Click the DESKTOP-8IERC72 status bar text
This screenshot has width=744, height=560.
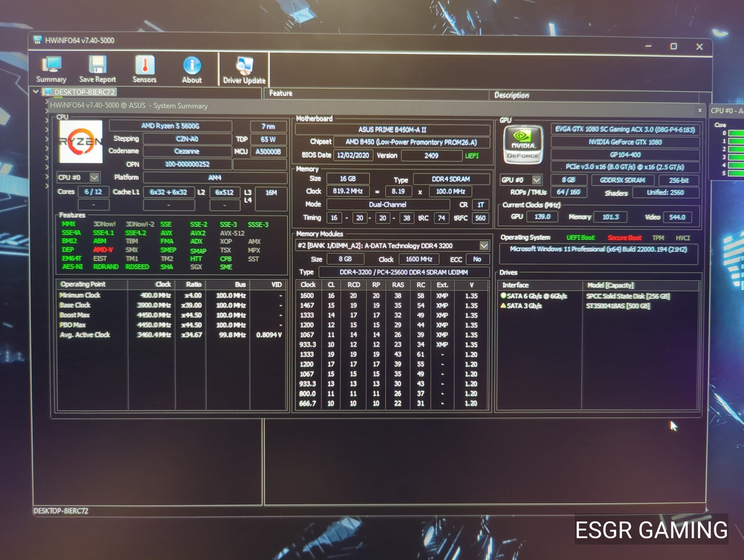tap(61, 511)
